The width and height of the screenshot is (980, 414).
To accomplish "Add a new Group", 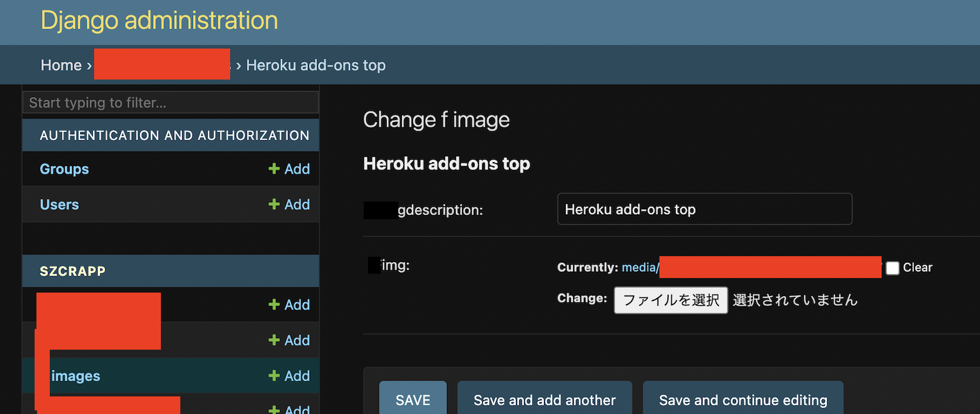I will [x=289, y=169].
